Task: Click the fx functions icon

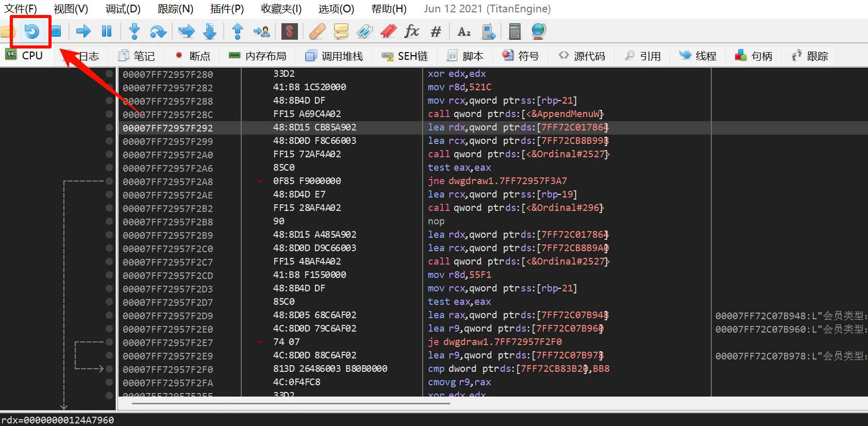Action: [411, 31]
